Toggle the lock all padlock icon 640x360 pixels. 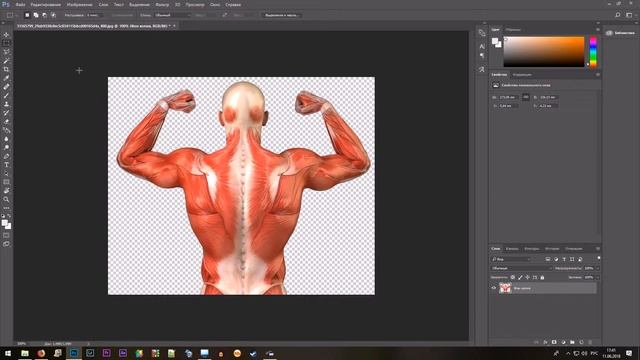[542, 278]
